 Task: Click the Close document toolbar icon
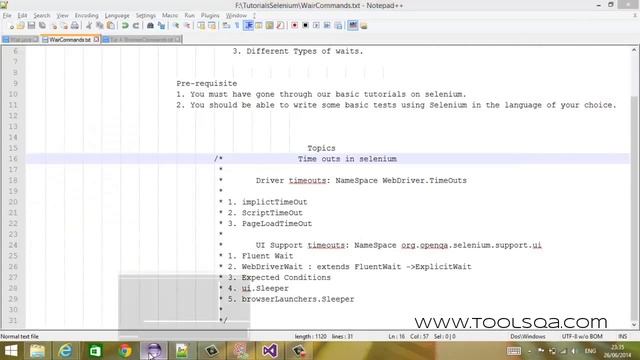click(53, 26)
